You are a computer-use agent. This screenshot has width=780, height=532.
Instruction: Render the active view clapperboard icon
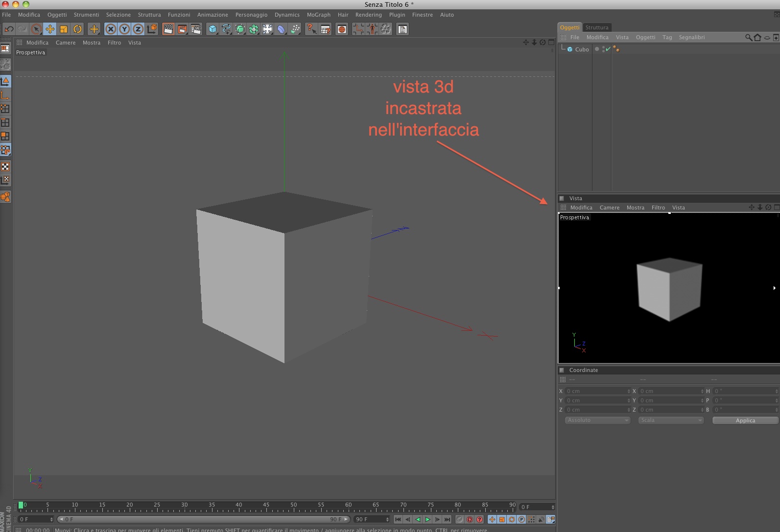coord(168,29)
